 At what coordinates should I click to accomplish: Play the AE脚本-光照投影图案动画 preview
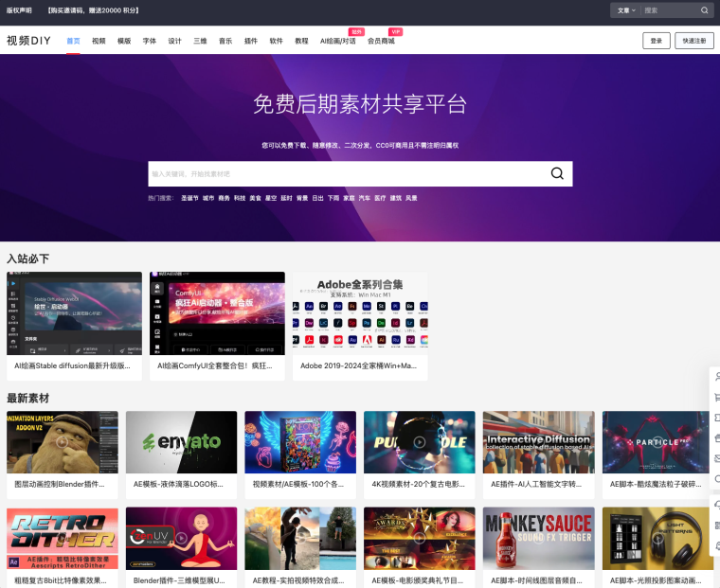[x=657, y=538]
